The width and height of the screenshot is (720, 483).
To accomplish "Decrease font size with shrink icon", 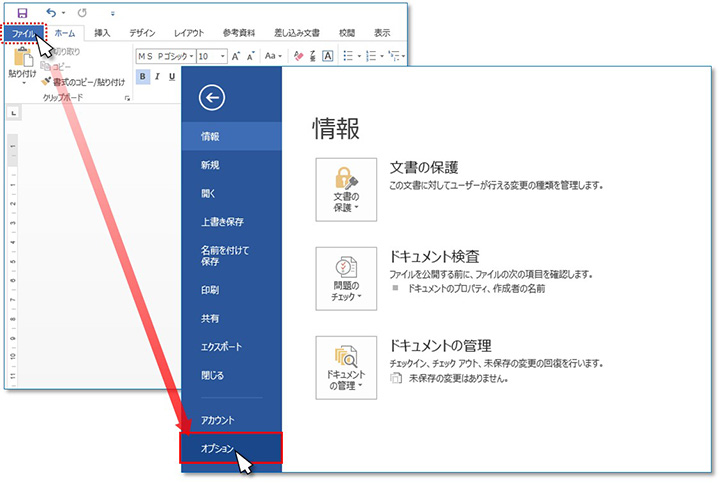I will coord(251,56).
